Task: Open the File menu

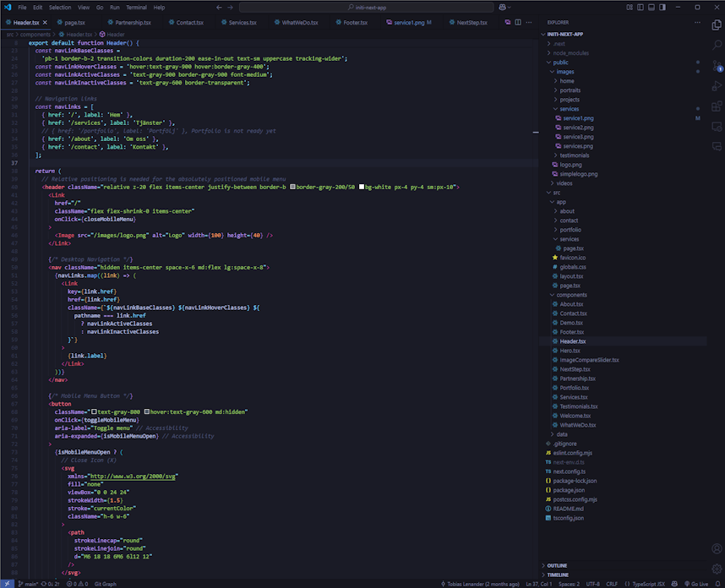Action: [22, 8]
